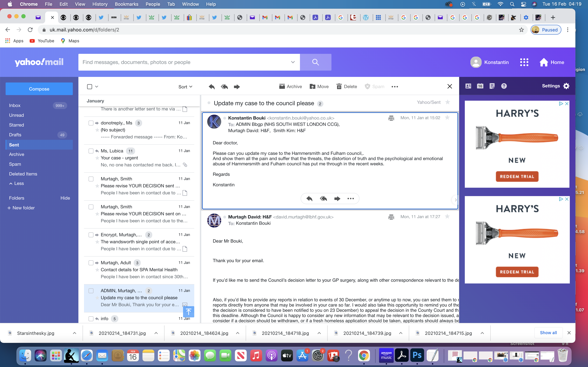Star the conversation next to Yahoo/Sent

[x=447, y=102]
